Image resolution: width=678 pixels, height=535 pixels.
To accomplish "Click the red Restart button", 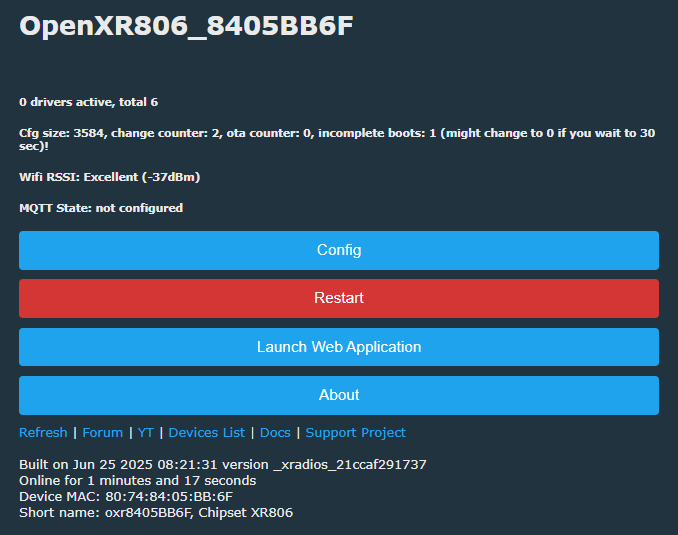I will (339, 298).
